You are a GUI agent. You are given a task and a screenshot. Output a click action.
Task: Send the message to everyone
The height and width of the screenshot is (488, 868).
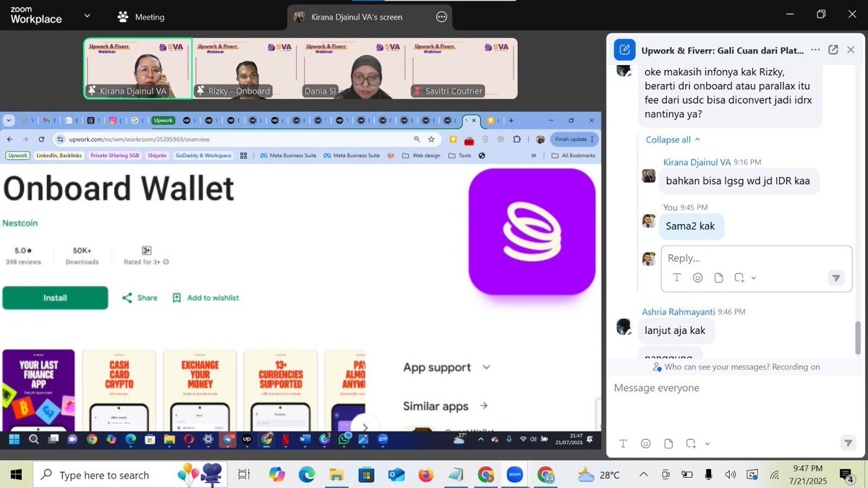(x=848, y=443)
